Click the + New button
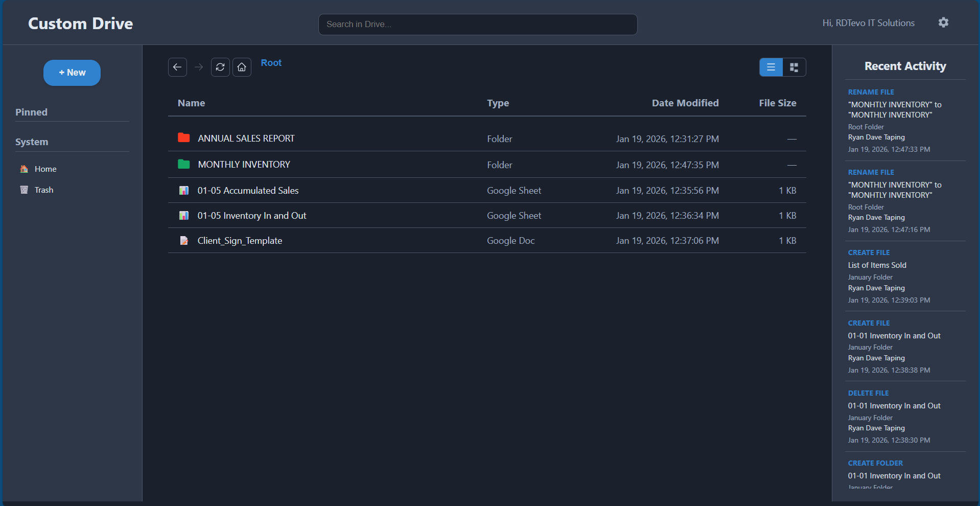 [72, 73]
